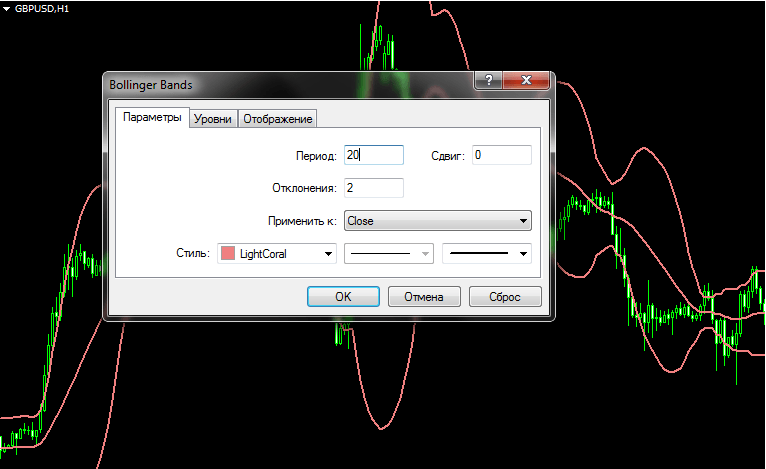
Task: Click the Отмена button
Action: (x=423, y=297)
